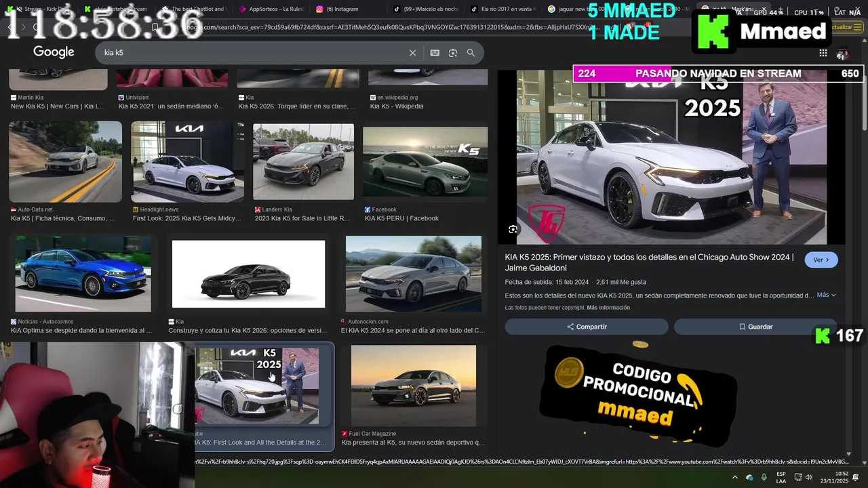The height and width of the screenshot is (488, 868).
Task: Open the notifications bell in taskbar
Action: pos(855,477)
